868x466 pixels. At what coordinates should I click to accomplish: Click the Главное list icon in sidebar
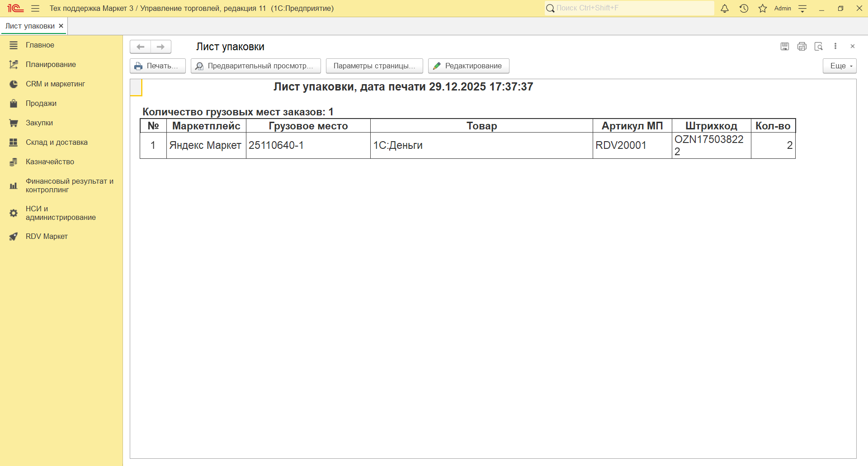14,45
